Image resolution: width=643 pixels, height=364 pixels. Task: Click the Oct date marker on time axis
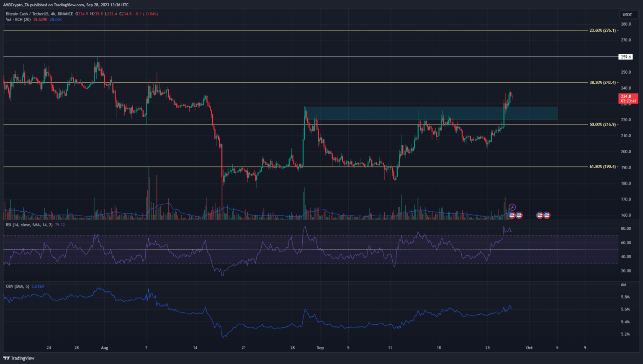(529, 348)
